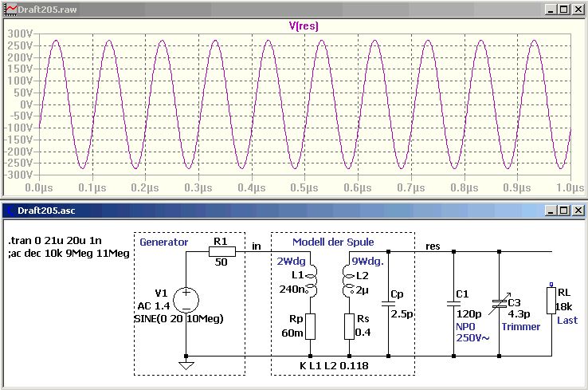This screenshot has height=390, width=588.
Task: Click the Modell der Spule label
Action: (x=333, y=242)
